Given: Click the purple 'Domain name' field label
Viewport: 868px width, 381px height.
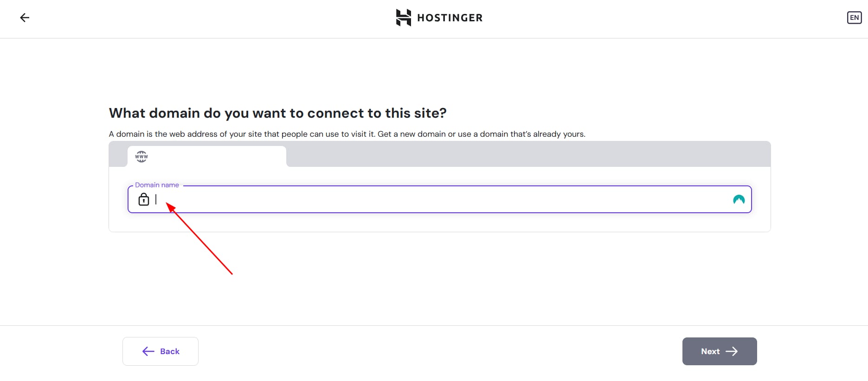Looking at the screenshot, I should click(x=157, y=185).
